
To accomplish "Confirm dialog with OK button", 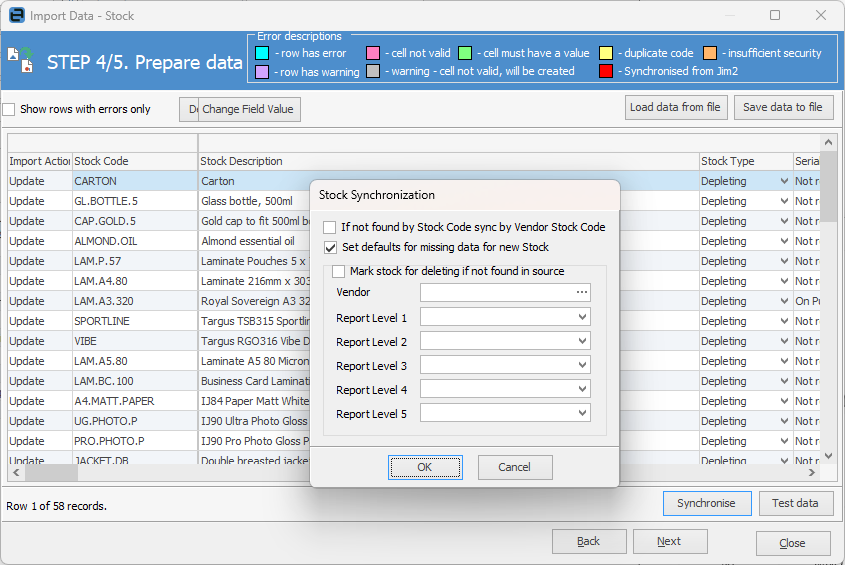I will click(425, 467).
